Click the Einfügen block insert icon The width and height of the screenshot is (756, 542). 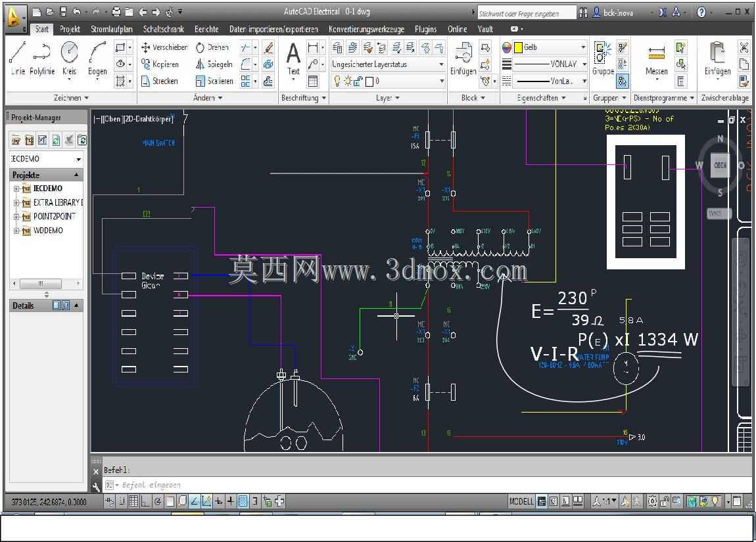[x=463, y=58]
